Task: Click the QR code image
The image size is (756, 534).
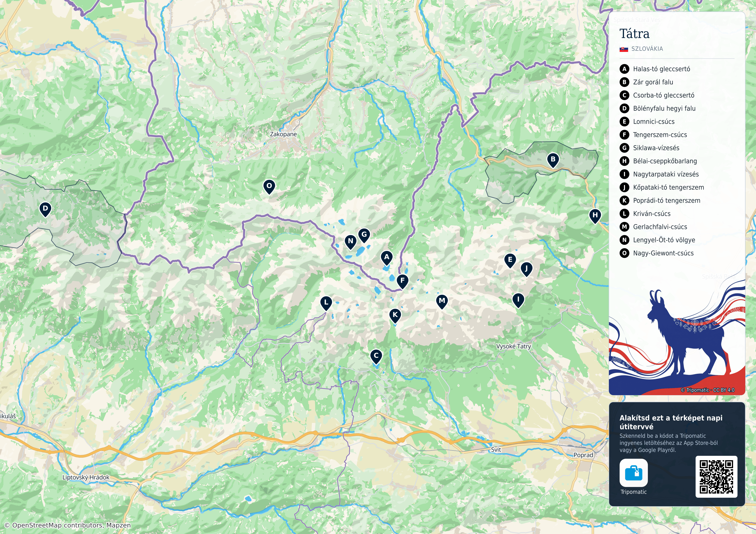Action: coord(716,477)
